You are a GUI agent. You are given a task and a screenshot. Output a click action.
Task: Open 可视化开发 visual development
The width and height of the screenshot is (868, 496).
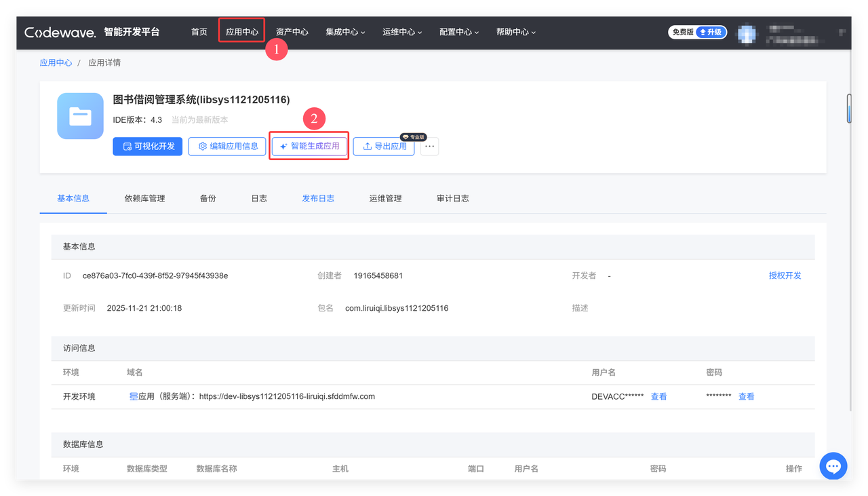coord(148,146)
